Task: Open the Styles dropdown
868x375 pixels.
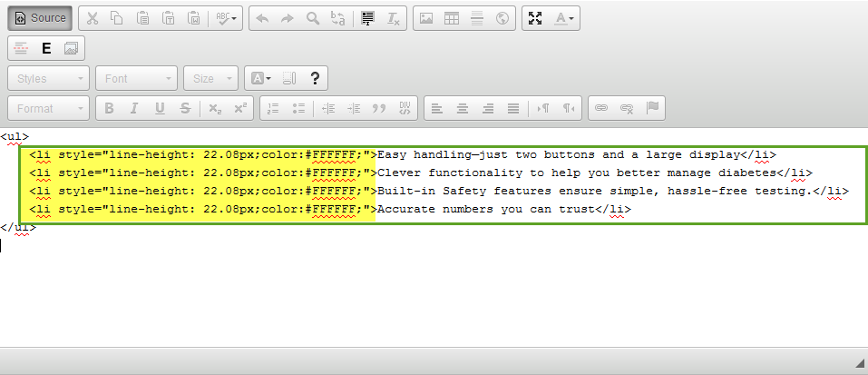Action: pos(49,79)
